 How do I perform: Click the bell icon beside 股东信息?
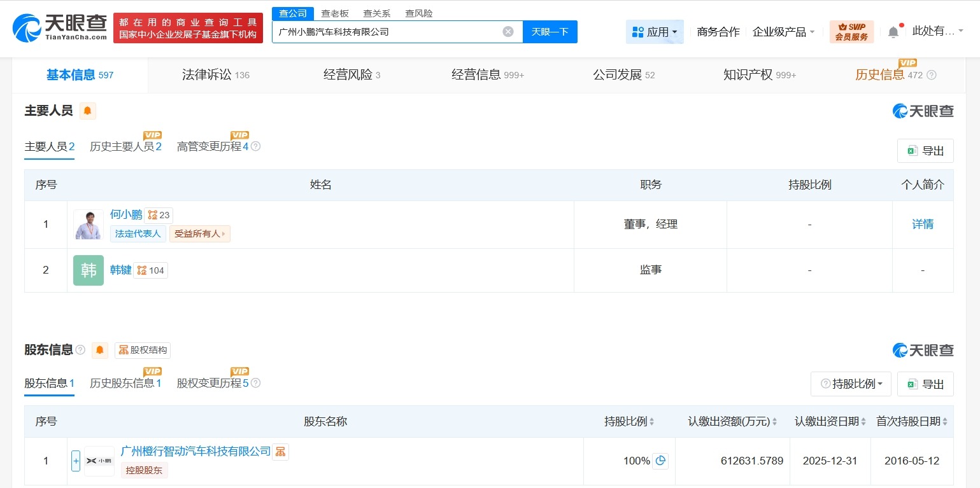(99, 350)
